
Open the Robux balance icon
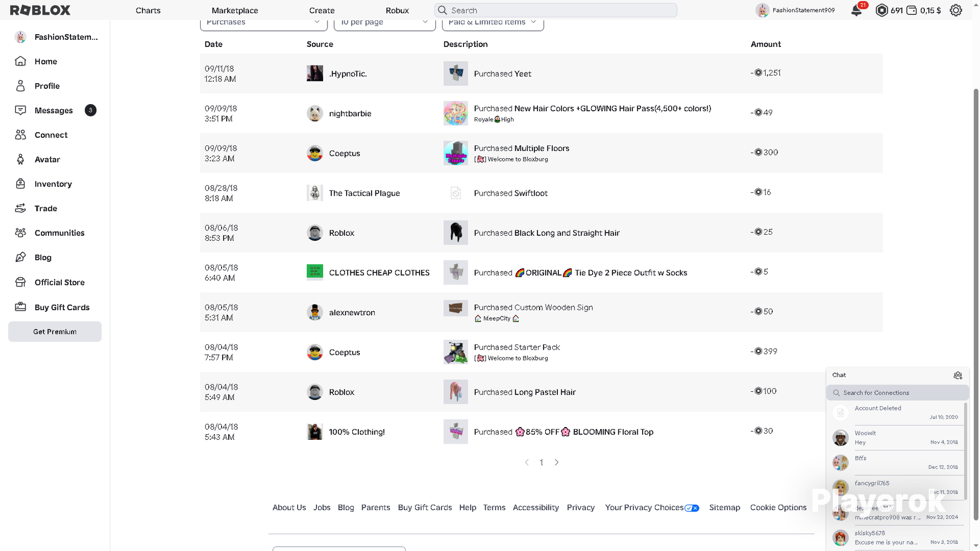click(x=882, y=10)
